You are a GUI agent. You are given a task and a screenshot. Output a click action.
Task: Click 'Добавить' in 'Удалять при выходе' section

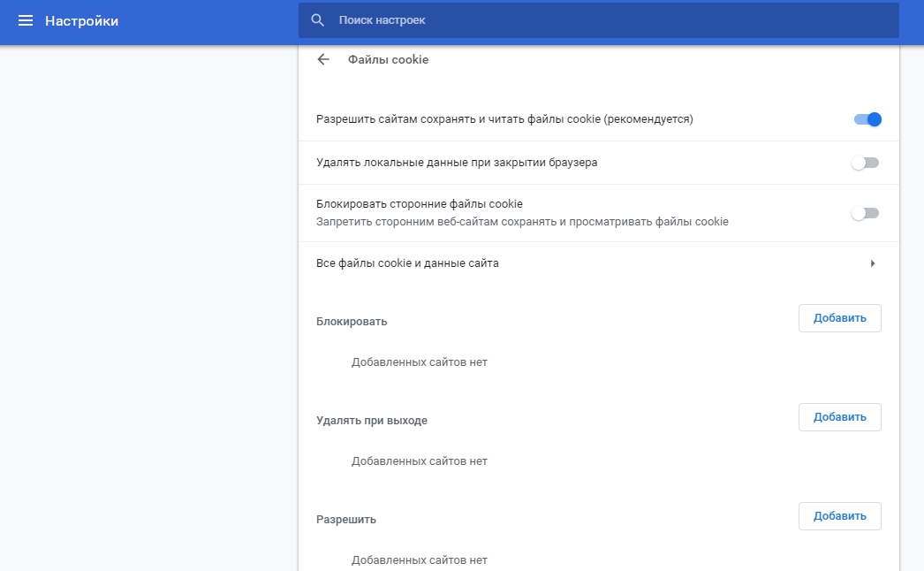(839, 417)
